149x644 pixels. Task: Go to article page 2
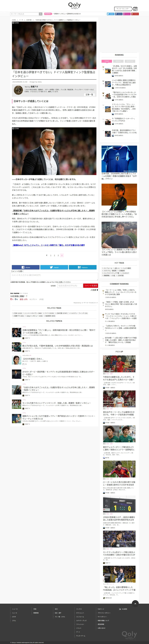click(x=54, y=255)
